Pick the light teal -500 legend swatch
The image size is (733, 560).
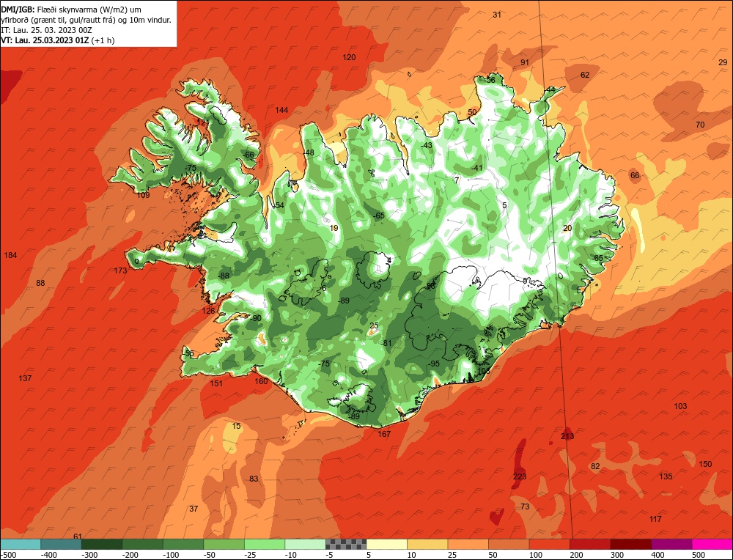(x=21, y=544)
